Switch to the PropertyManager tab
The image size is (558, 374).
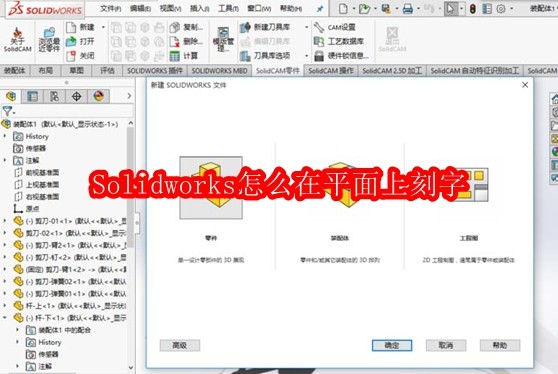click(x=32, y=96)
